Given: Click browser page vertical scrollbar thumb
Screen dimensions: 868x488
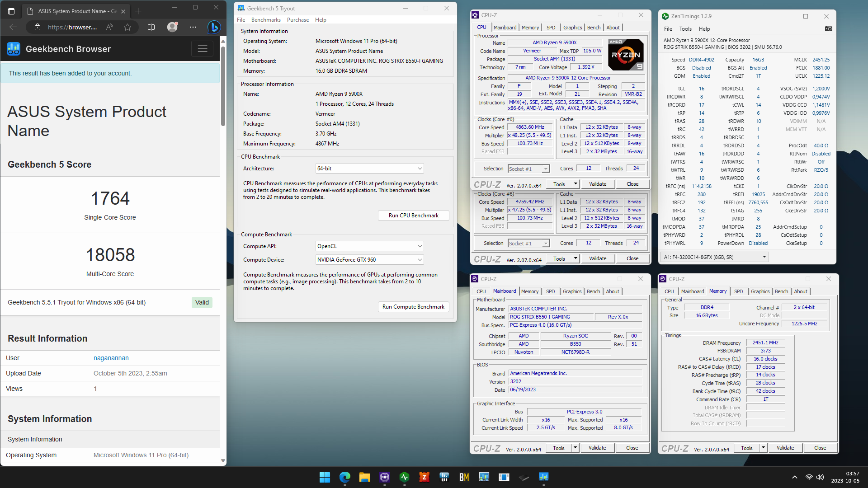Looking at the screenshot, I should point(223,86).
